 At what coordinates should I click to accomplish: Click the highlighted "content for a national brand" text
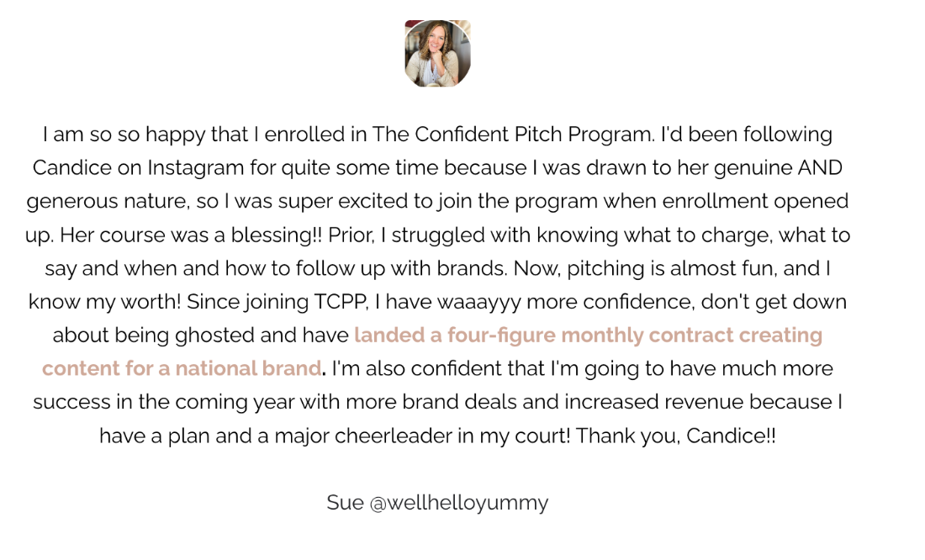(182, 368)
